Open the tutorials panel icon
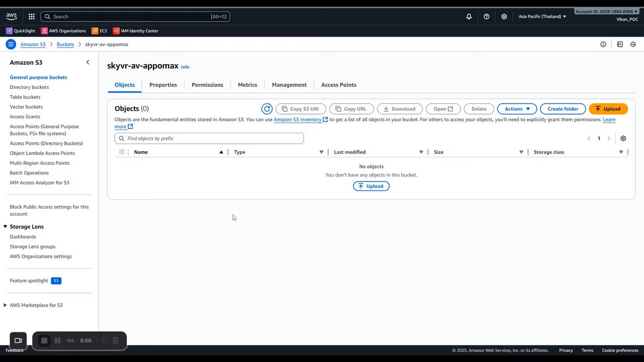Screen dimensions: 644x362 [x=620, y=44]
